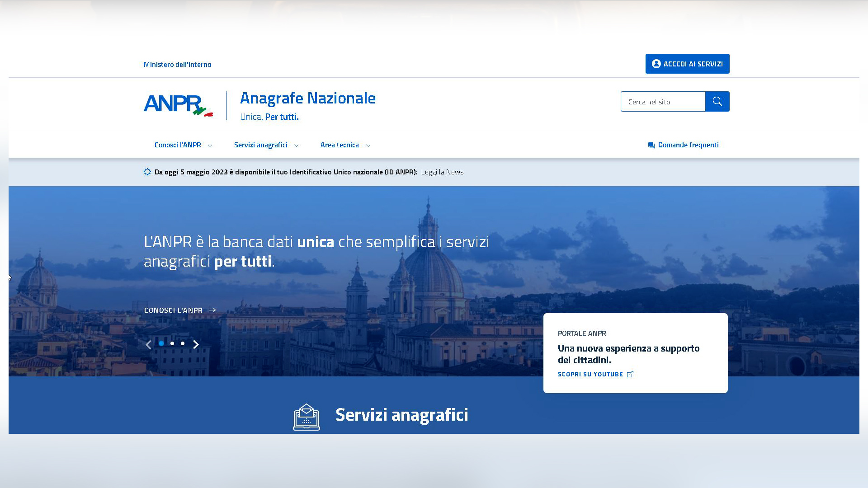Expand the Conosci l'ANPR menu chevron
The image size is (868, 488).
[210, 145]
